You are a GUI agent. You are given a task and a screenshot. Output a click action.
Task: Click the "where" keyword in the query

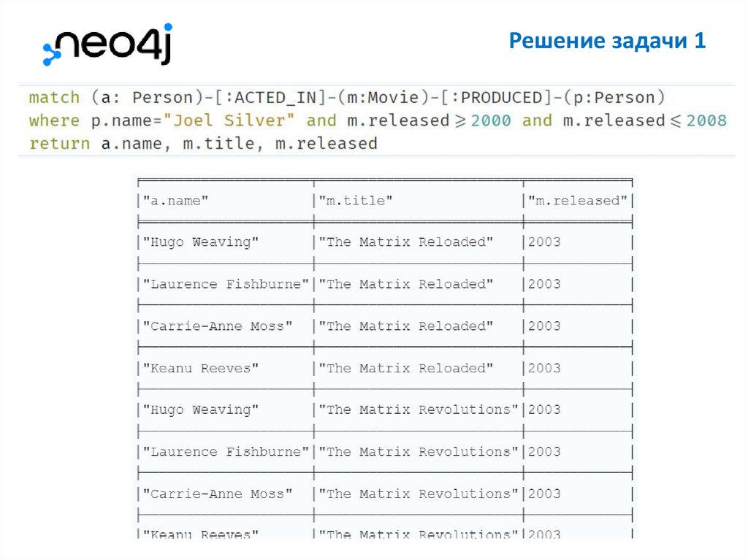pos(54,120)
